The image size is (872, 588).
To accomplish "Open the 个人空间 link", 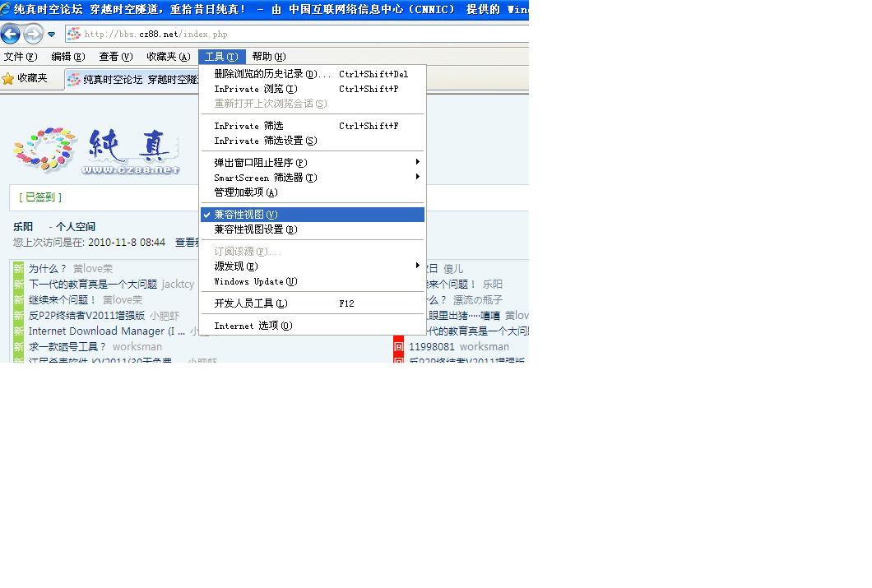I will click(x=76, y=227).
